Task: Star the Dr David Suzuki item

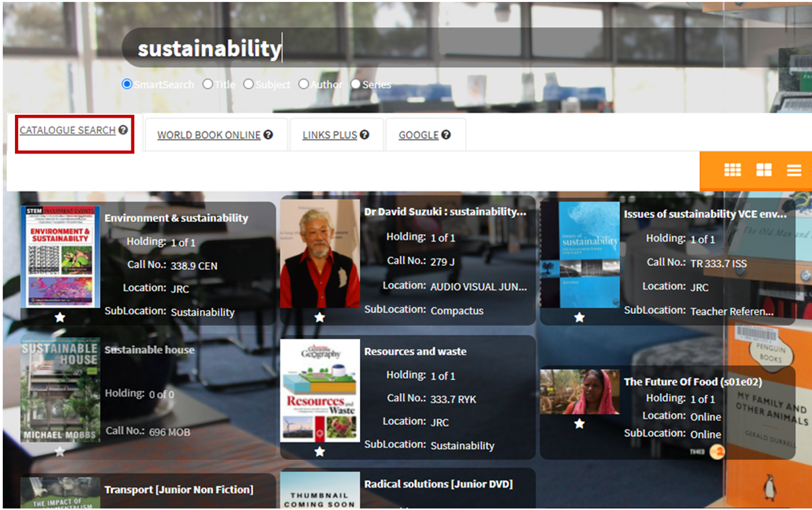Action: 319,317
